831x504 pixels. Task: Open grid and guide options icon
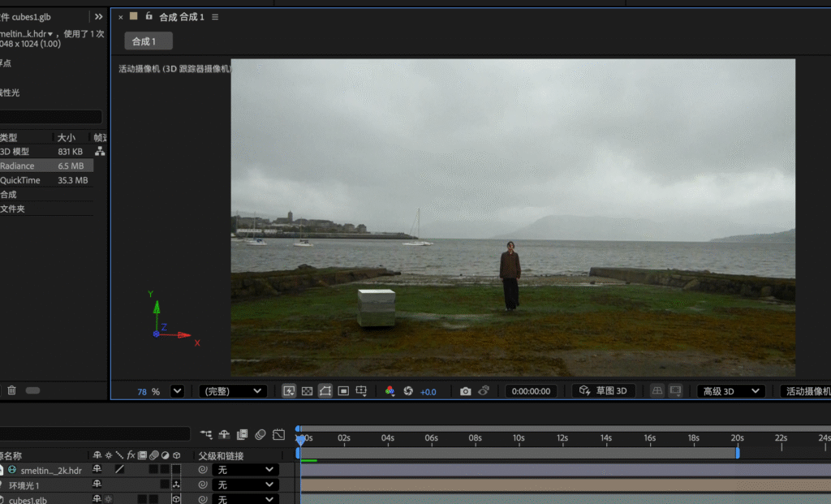coord(362,391)
